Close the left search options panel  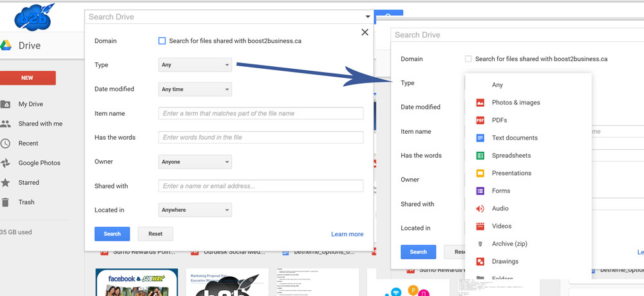[365, 32]
